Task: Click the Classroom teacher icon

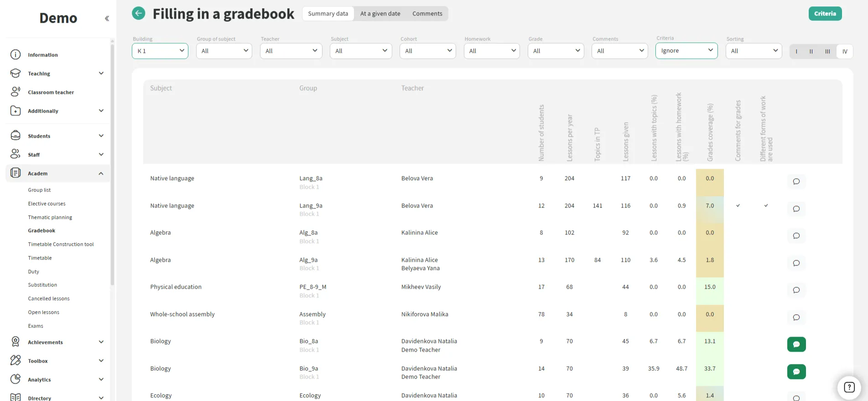Action: (16, 92)
